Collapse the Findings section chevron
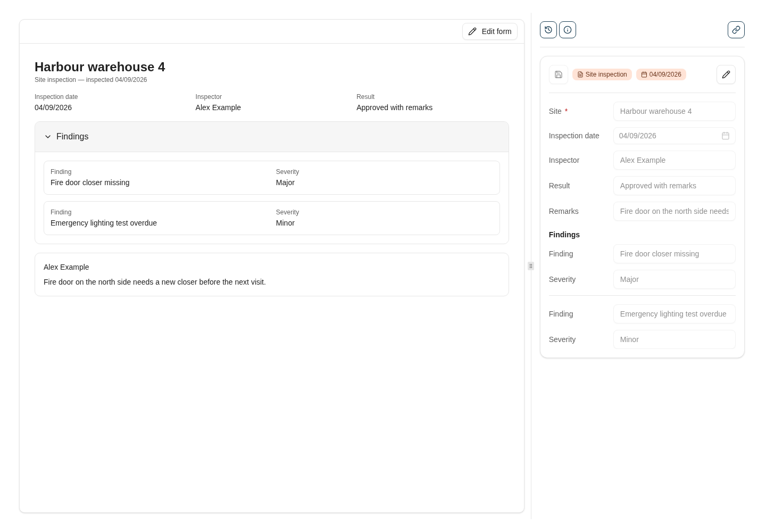Viewport: 766px width, 532px height. (x=48, y=137)
